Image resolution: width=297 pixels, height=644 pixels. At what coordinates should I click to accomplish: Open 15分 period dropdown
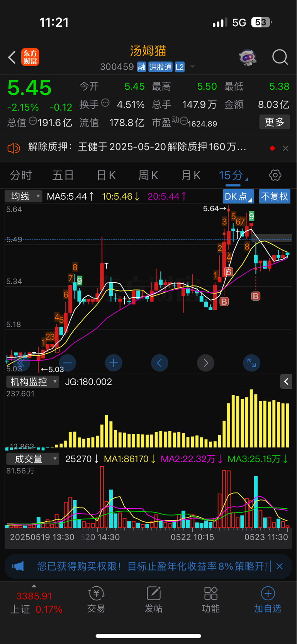pyautogui.click(x=233, y=176)
